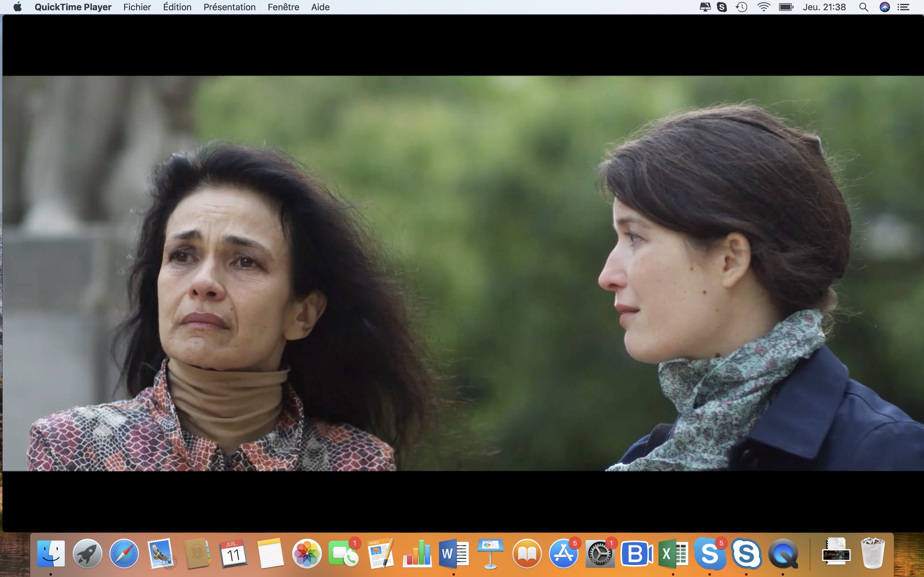This screenshot has width=924, height=577.
Task: Open Time Machine menu bar icon
Action: pos(741,7)
